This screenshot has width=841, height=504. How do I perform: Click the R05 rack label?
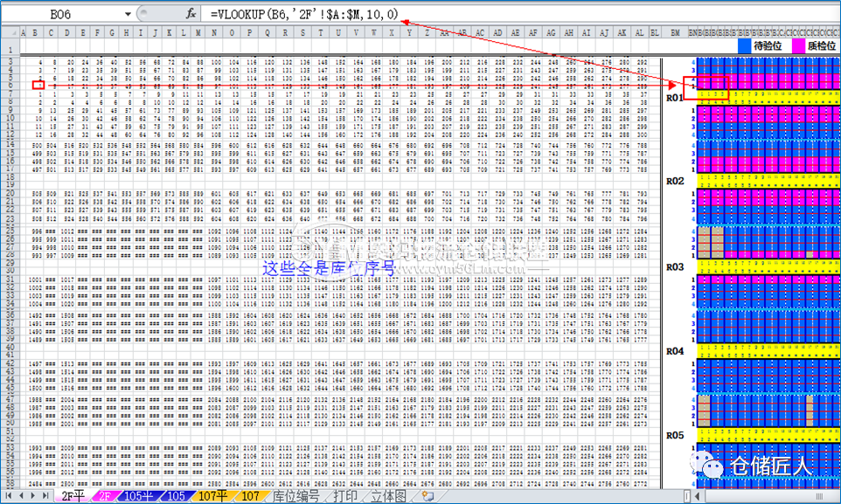coord(675,435)
